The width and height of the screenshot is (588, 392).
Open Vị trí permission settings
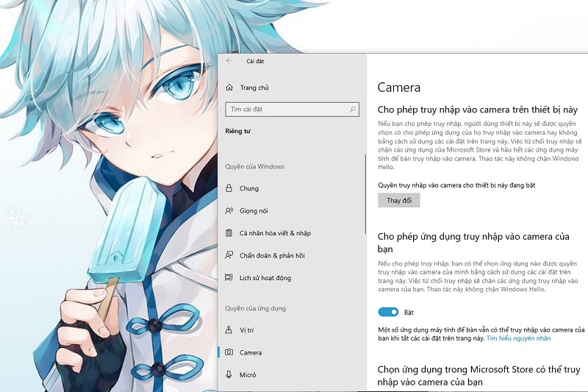tap(247, 330)
